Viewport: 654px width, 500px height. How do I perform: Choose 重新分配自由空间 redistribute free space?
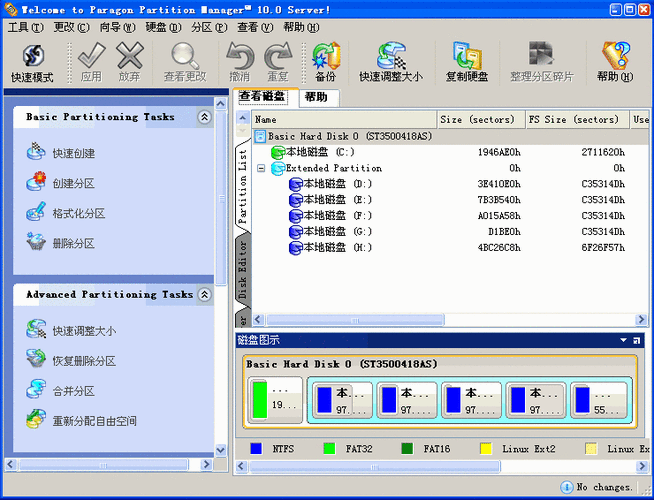pos(82,421)
